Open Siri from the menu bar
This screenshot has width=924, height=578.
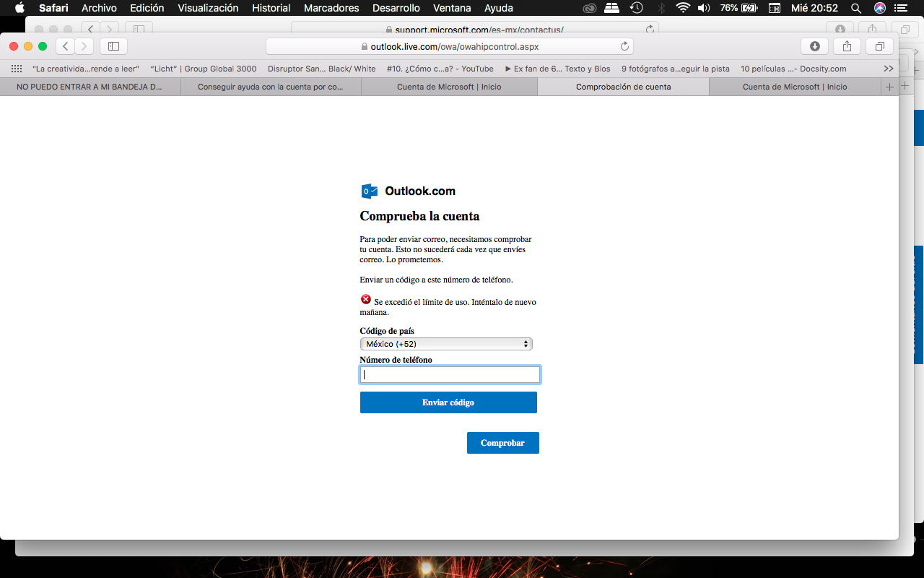(879, 8)
